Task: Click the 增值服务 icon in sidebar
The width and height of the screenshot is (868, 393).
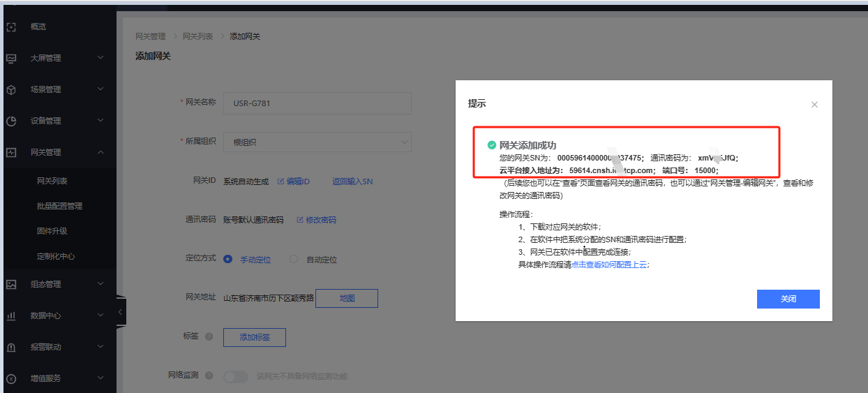Action: coord(11,378)
